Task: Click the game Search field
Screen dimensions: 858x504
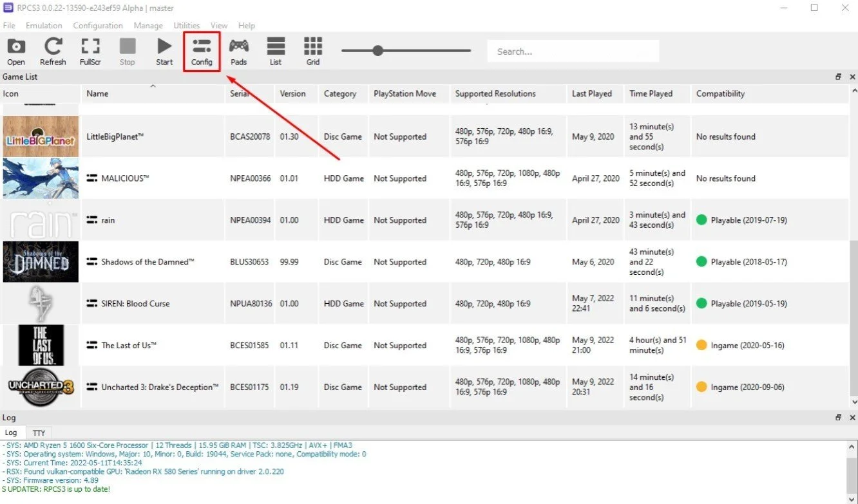Action: coord(573,51)
